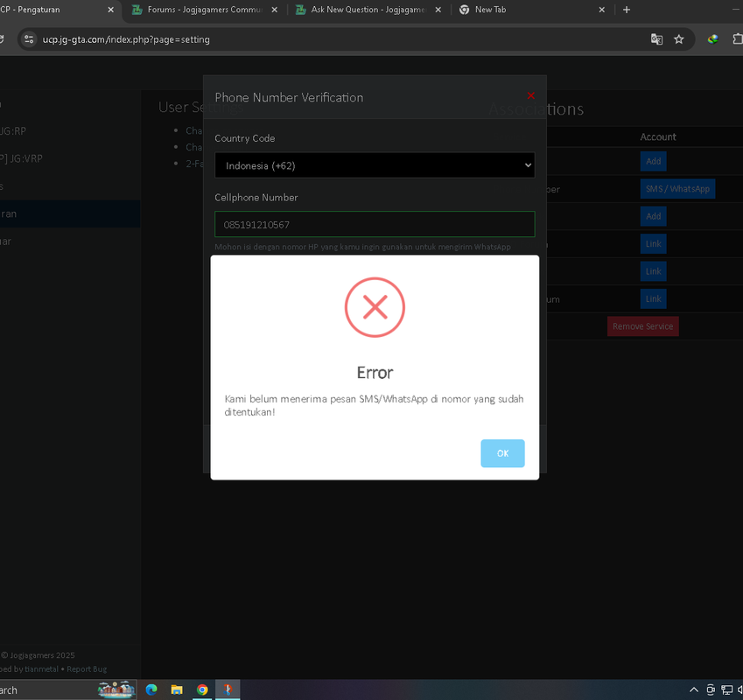
Task: Select JG:VRP in the sidebar
Action: click(21, 158)
